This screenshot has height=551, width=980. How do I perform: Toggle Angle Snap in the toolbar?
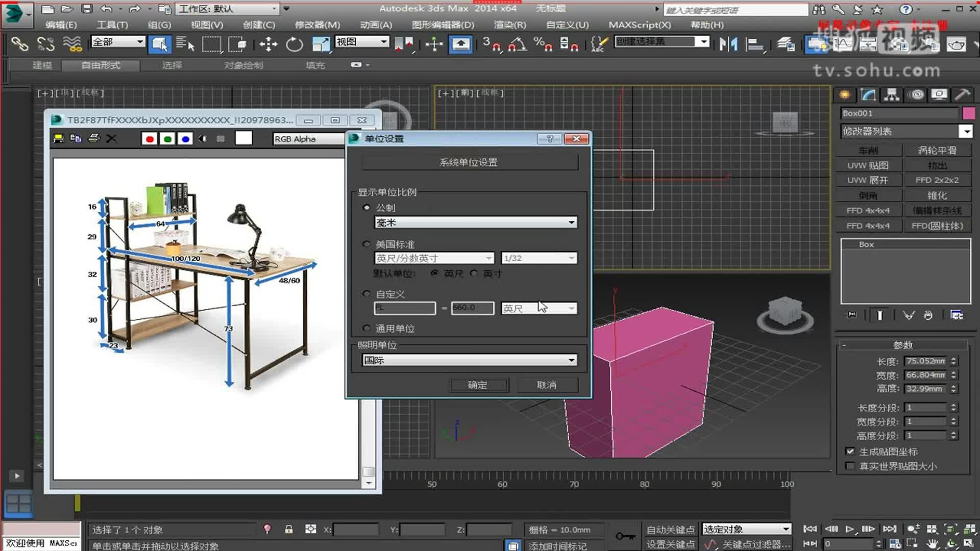pos(517,44)
